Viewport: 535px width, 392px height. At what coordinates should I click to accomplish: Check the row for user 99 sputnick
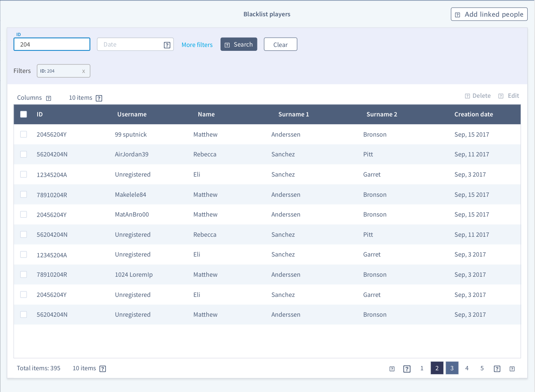[24, 134]
